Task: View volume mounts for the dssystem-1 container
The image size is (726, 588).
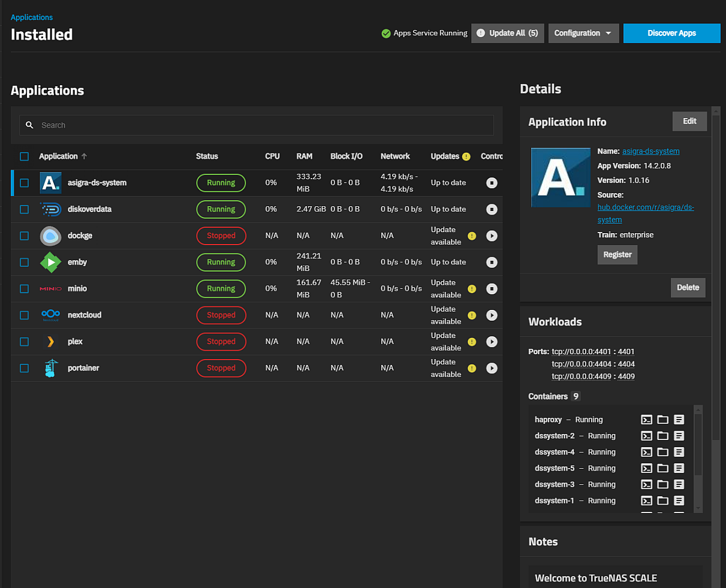Action: [x=662, y=500]
